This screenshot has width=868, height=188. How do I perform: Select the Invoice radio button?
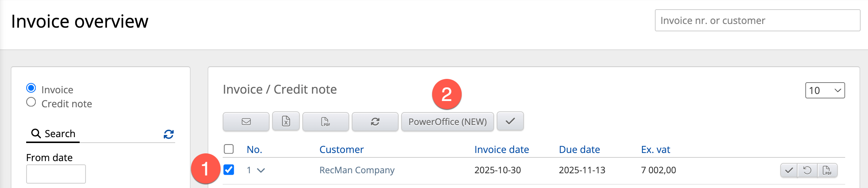pyautogui.click(x=31, y=88)
